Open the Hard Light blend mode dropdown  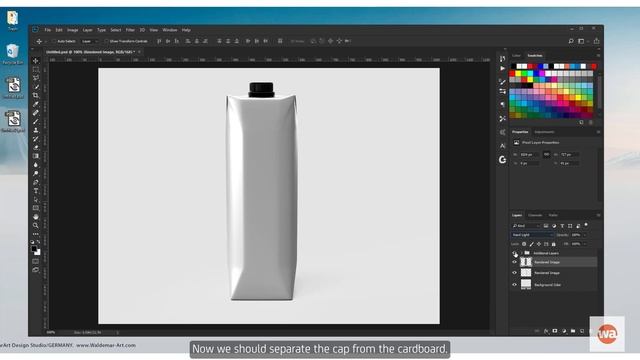coord(533,235)
